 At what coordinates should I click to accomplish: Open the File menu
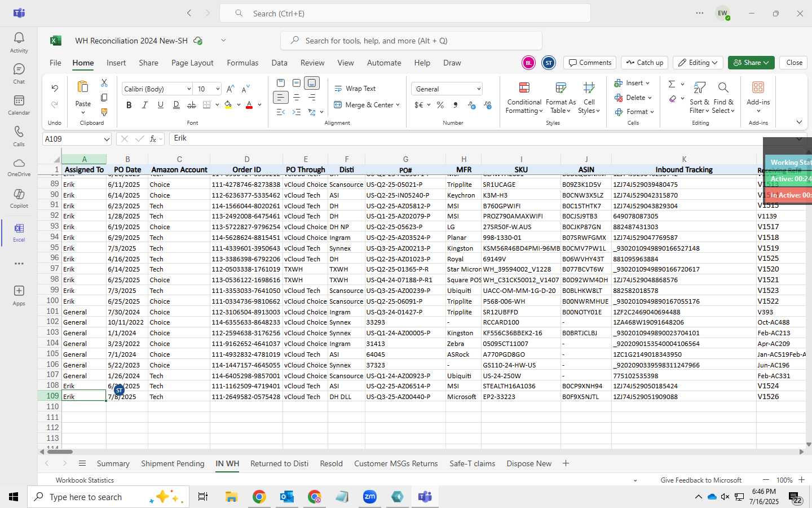click(x=55, y=63)
